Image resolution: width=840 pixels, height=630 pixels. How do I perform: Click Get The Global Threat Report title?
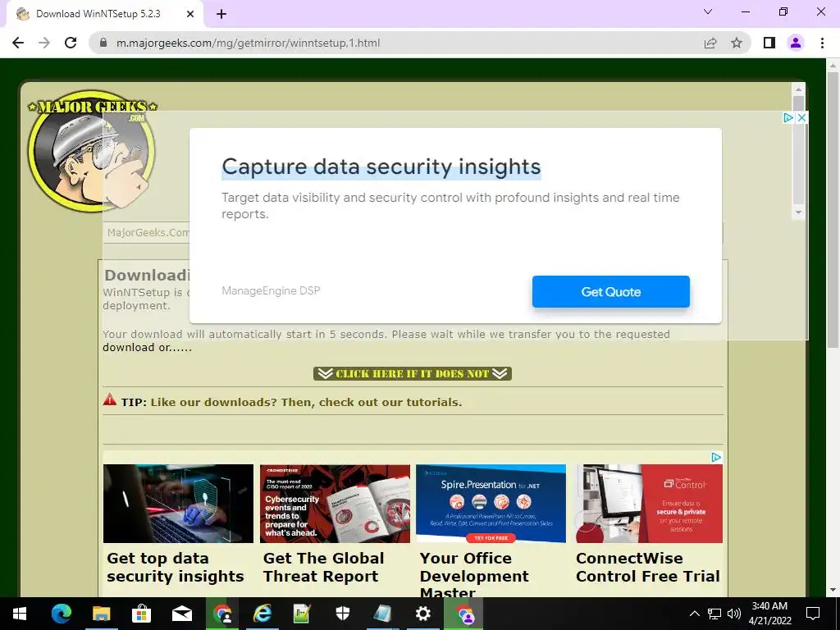pyautogui.click(x=323, y=568)
